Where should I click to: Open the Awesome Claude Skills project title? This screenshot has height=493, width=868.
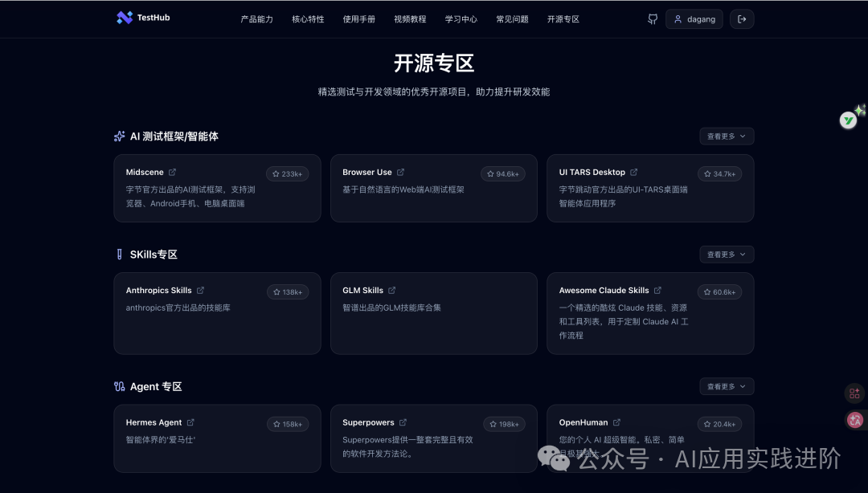(x=604, y=290)
